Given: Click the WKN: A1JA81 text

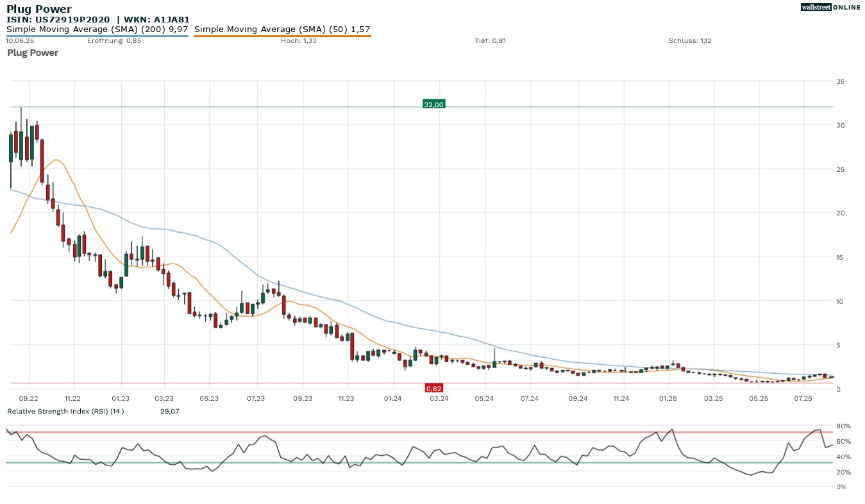Looking at the screenshot, I should (x=156, y=20).
